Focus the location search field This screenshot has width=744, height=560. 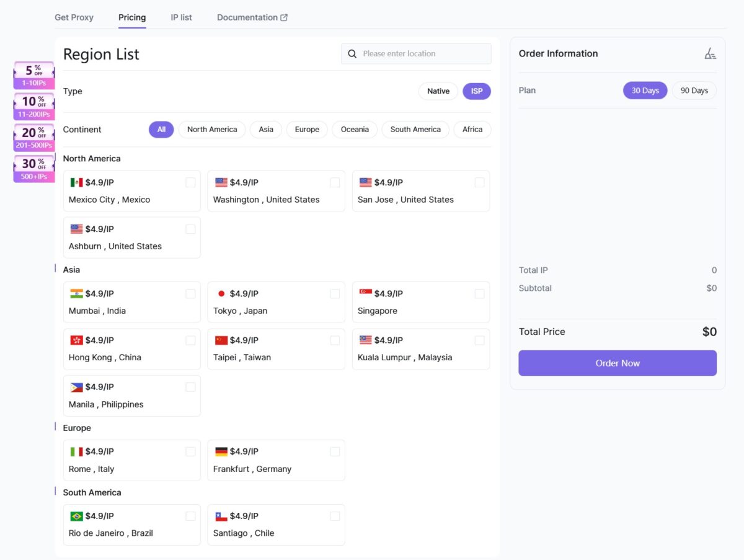tap(416, 54)
